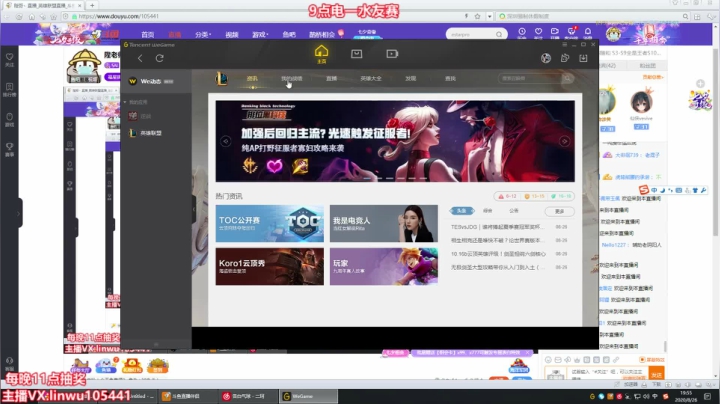Open Douyu messages icon with red badge
Screen dimensions: 720x404
[x=572, y=31]
